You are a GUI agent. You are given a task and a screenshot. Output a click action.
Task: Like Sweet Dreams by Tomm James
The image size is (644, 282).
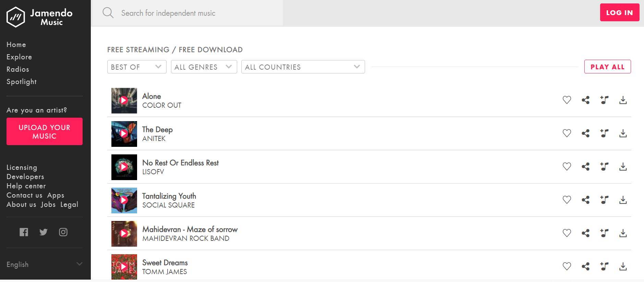pyautogui.click(x=567, y=266)
